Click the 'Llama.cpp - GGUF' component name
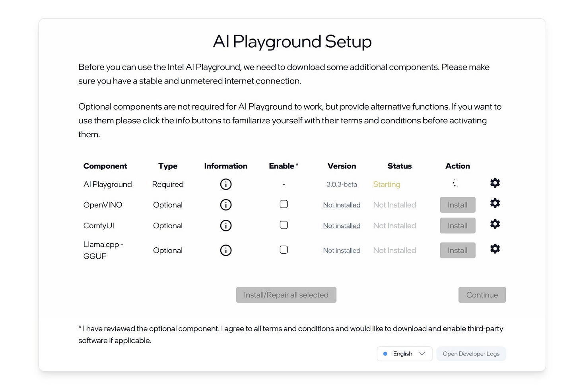 tap(103, 250)
